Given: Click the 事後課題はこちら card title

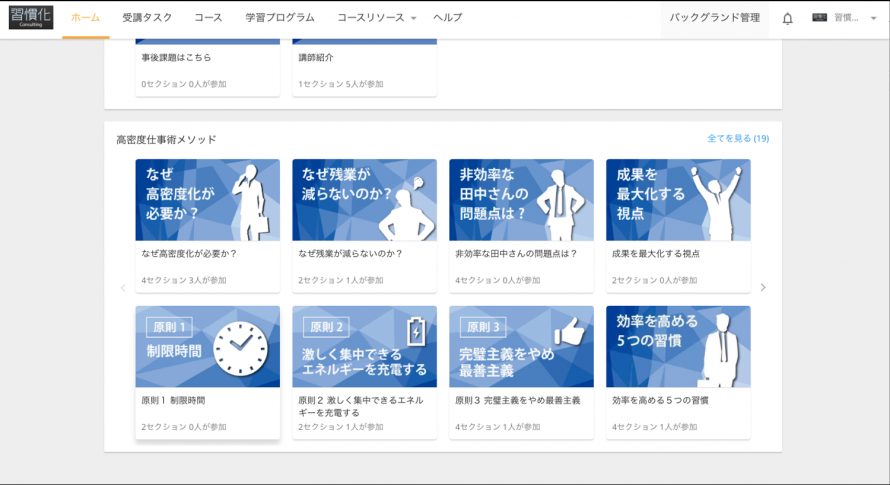Looking at the screenshot, I should point(176,57).
